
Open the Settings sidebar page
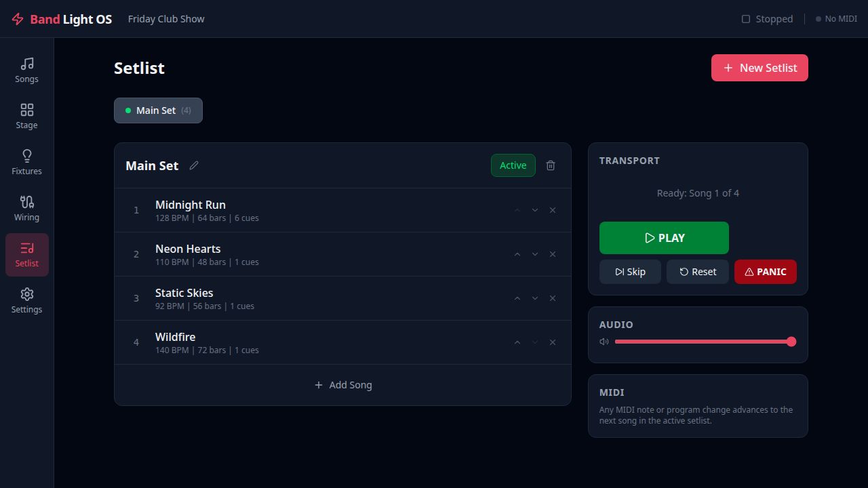27,301
